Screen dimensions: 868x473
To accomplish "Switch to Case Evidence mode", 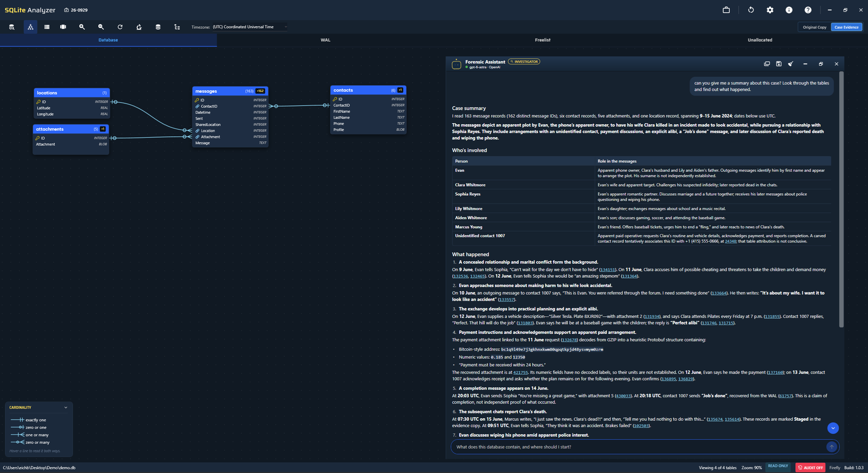I will point(846,27).
